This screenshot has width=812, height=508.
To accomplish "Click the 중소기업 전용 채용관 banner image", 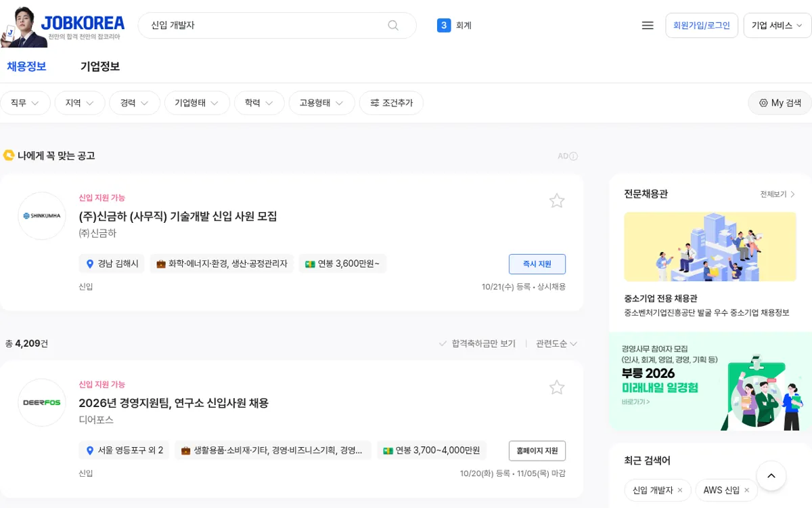I will 710,247.
